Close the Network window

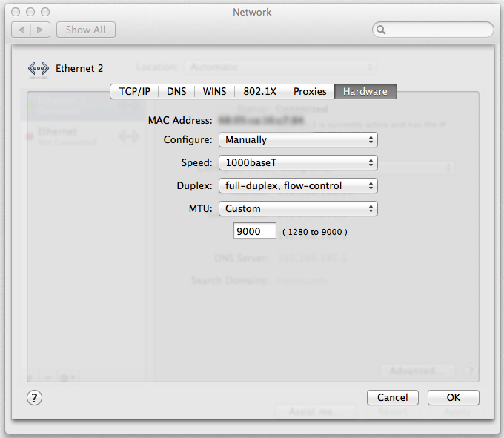point(16,12)
